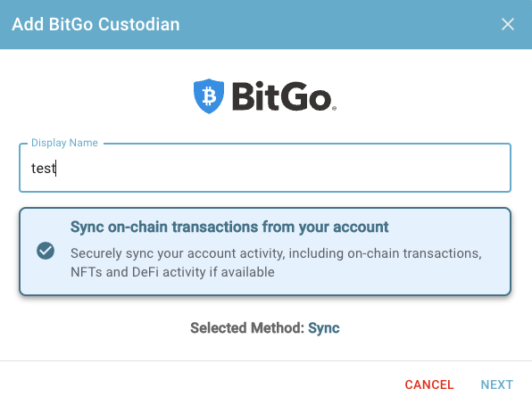Click the Securely sync your account description

tap(276, 262)
